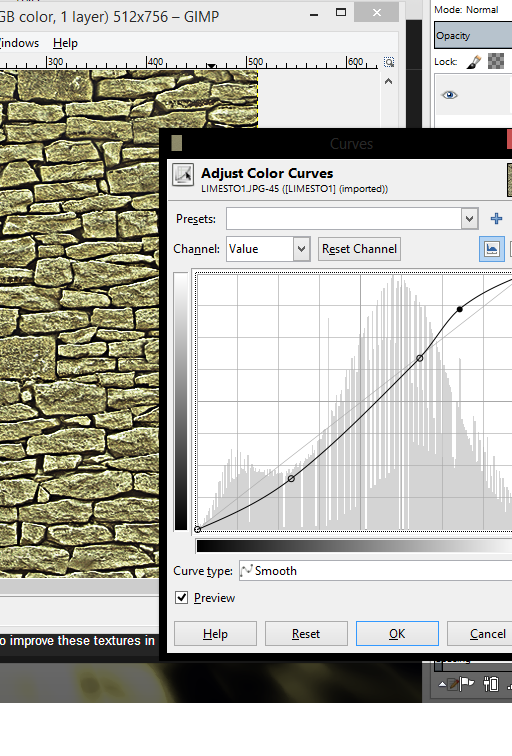Viewport: 512px width, 756px height.
Task: Select the linear histogram icon button
Action: pos(491,249)
